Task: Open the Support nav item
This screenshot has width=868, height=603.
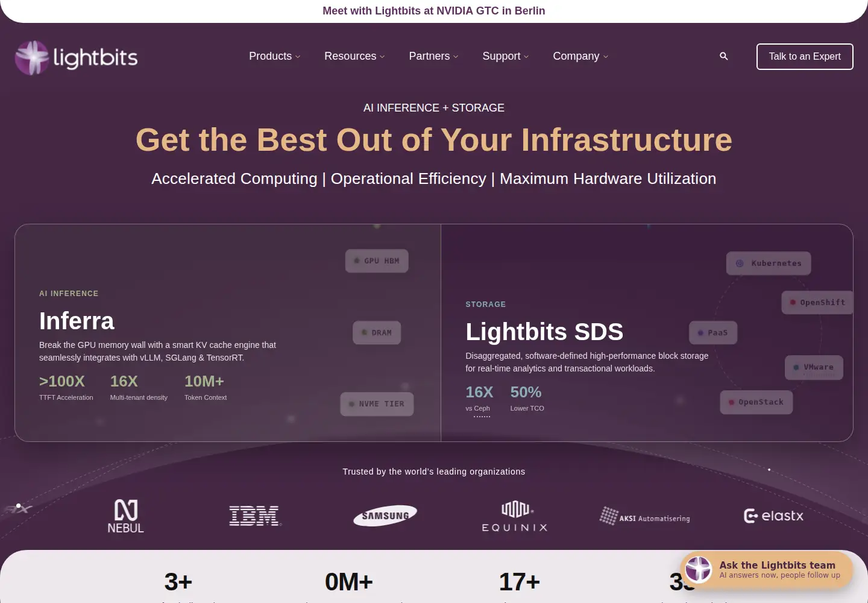Action: 502,56
